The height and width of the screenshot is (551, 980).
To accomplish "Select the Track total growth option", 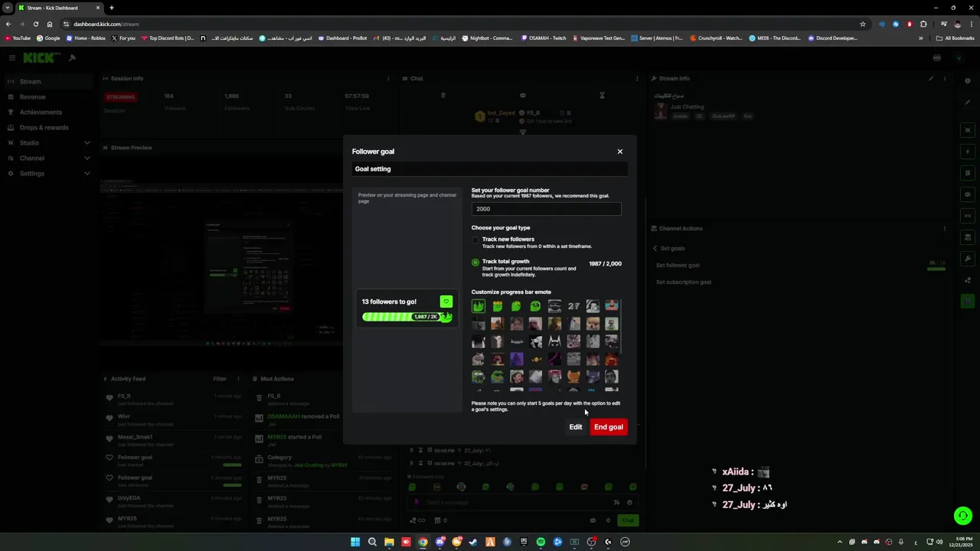I will tap(475, 262).
